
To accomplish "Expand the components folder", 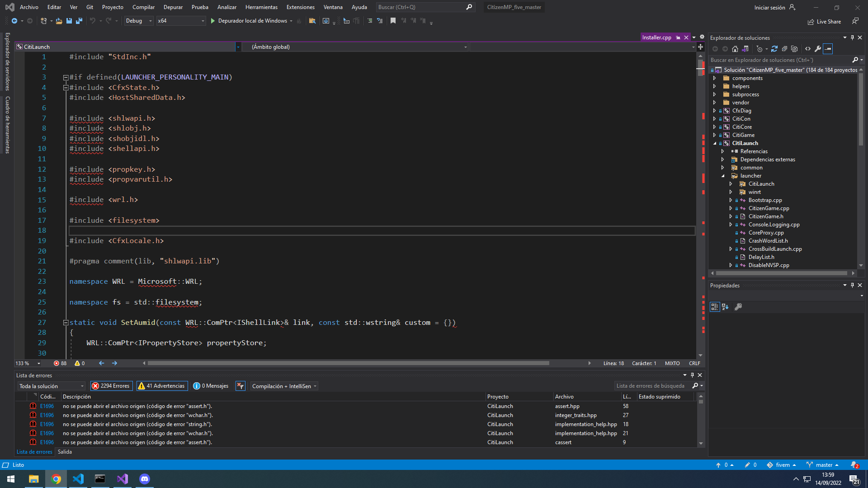I will [x=714, y=78].
